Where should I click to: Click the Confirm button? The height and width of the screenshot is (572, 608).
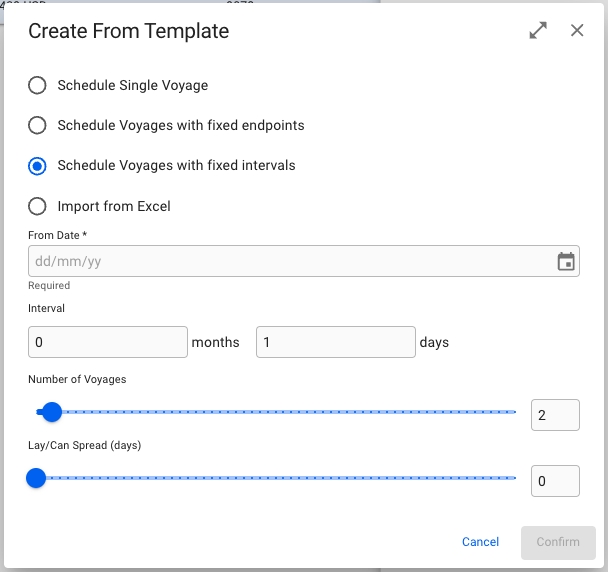(x=557, y=542)
